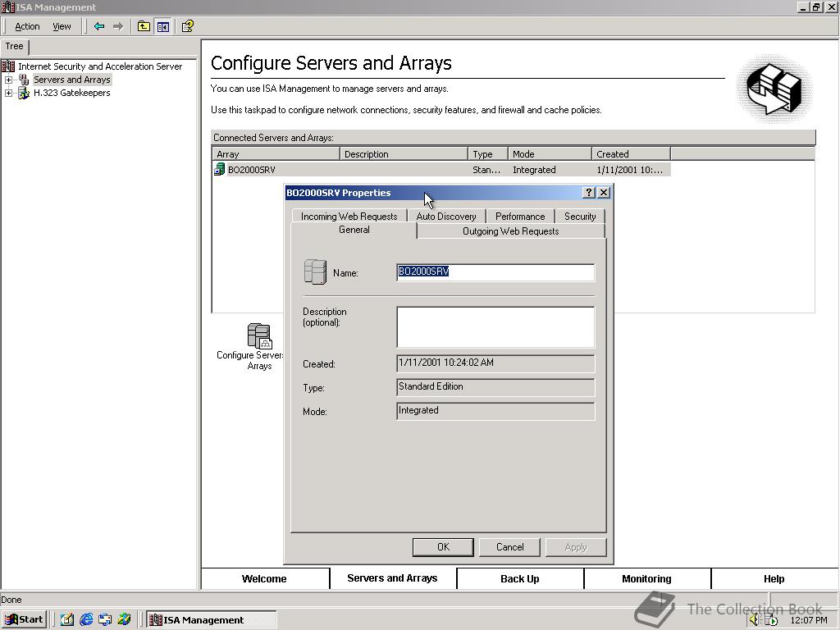Switch to the Auto Discovery tab
Viewport: 840px width, 630px height.
[446, 217]
